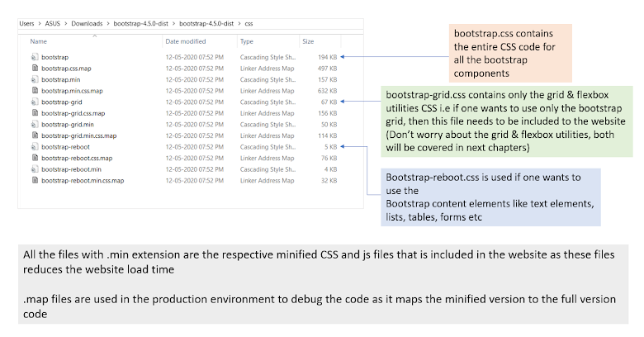The width and height of the screenshot is (644, 337).
Task: Click the bootstrap-reboot.min.css.map file icon
Action: click(35, 180)
